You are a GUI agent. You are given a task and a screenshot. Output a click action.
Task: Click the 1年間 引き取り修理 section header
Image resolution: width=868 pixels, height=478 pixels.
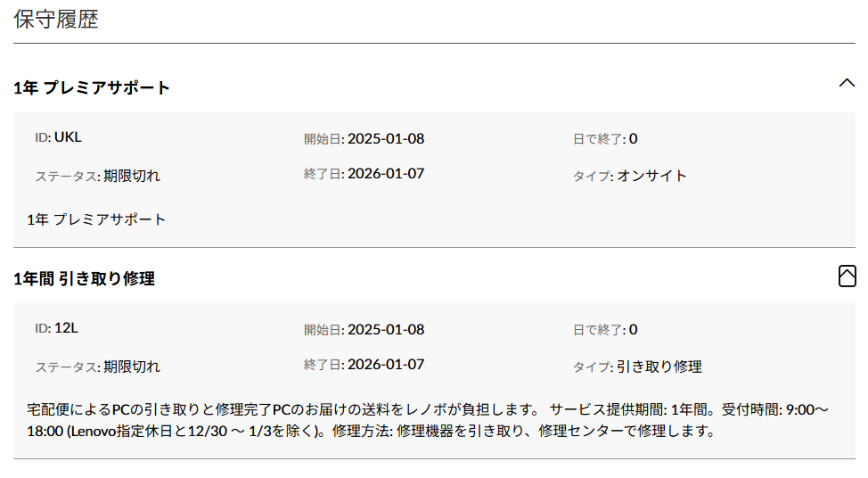click(x=85, y=279)
